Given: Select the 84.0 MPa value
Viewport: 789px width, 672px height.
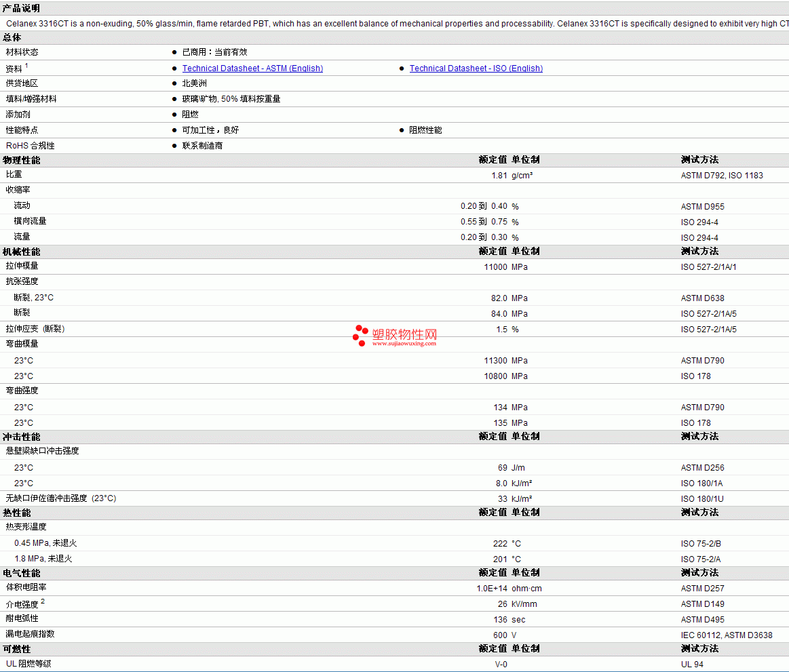Looking at the screenshot, I should click(509, 314).
